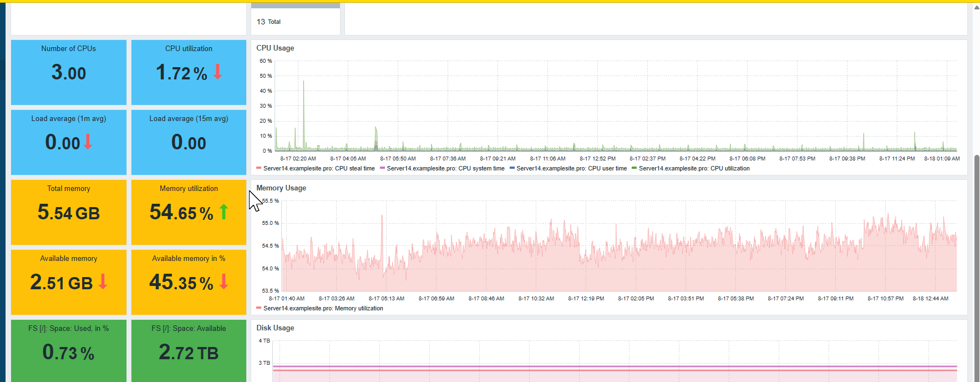The width and height of the screenshot is (980, 382).
Task: Click the red down arrow beside CPU utilization 1.72 %
Action: click(x=217, y=72)
